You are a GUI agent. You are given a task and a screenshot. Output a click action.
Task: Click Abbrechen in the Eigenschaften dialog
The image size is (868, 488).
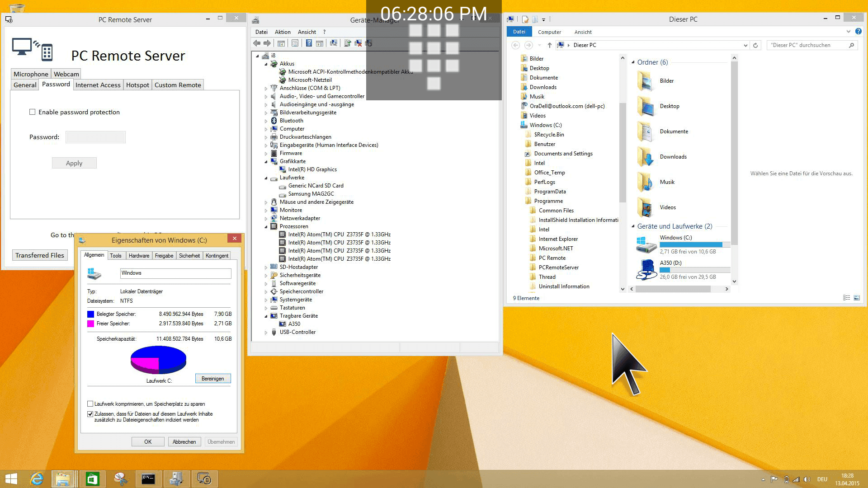[x=184, y=442]
